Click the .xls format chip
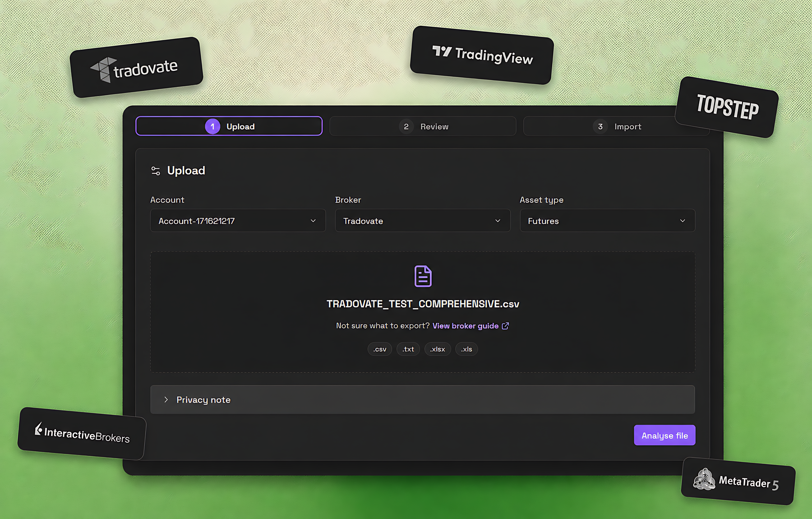Image resolution: width=812 pixels, height=519 pixels. 466,349
